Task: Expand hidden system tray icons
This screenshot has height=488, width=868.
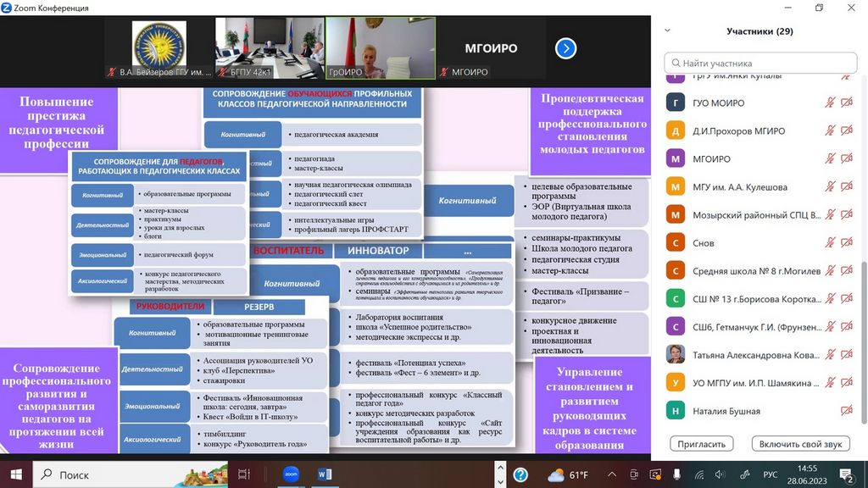Action: [612, 474]
